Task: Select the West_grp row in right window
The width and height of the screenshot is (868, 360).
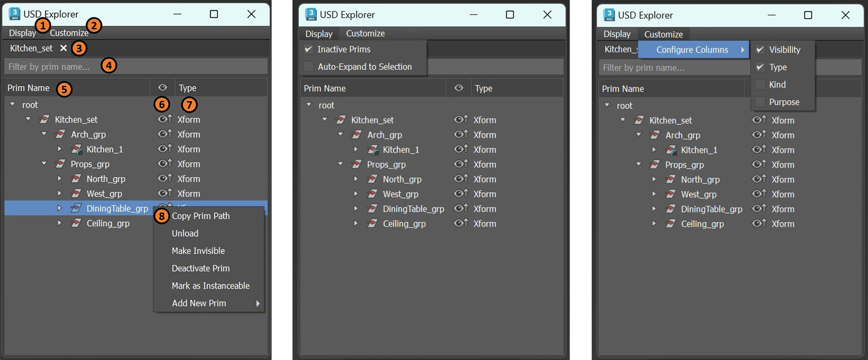Action: click(x=730, y=194)
